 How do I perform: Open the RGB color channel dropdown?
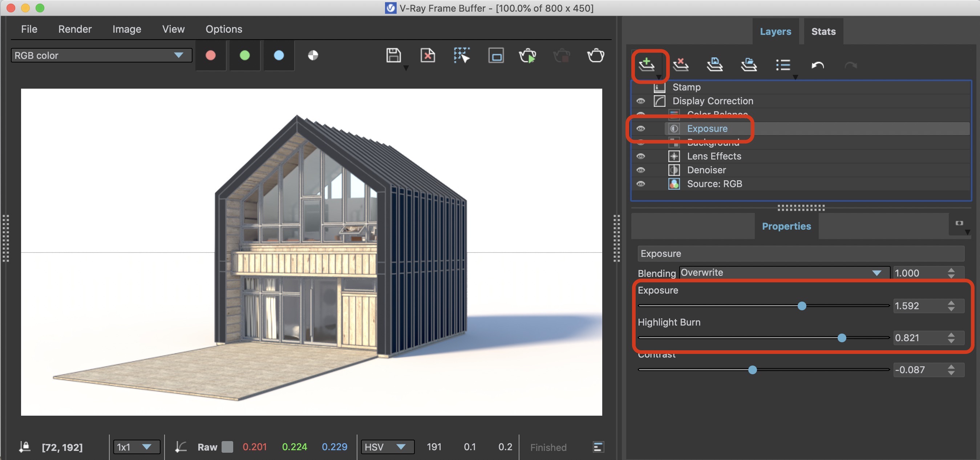(101, 56)
